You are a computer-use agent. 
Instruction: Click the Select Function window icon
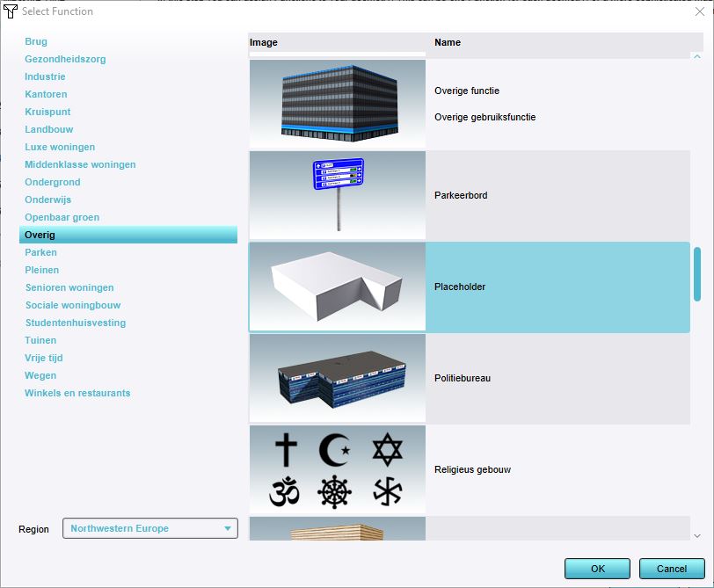pyautogui.click(x=11, y=11)
